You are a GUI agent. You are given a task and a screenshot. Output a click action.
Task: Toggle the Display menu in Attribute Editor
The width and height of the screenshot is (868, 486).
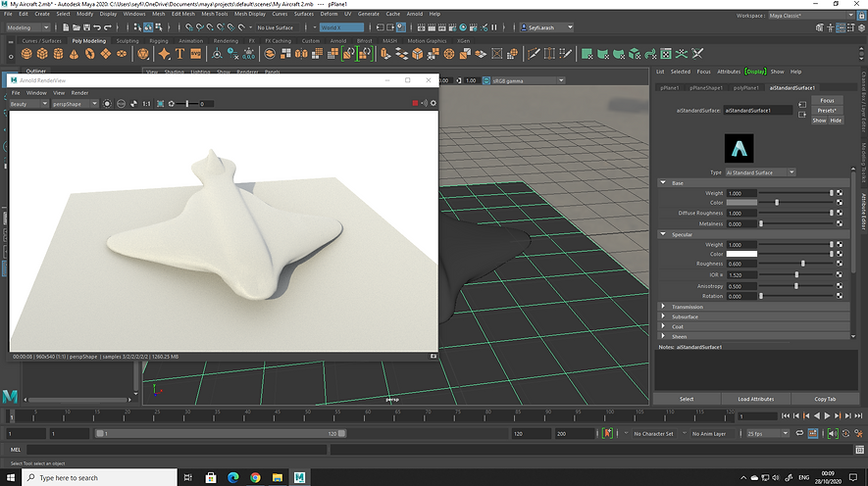click(755, 72)
